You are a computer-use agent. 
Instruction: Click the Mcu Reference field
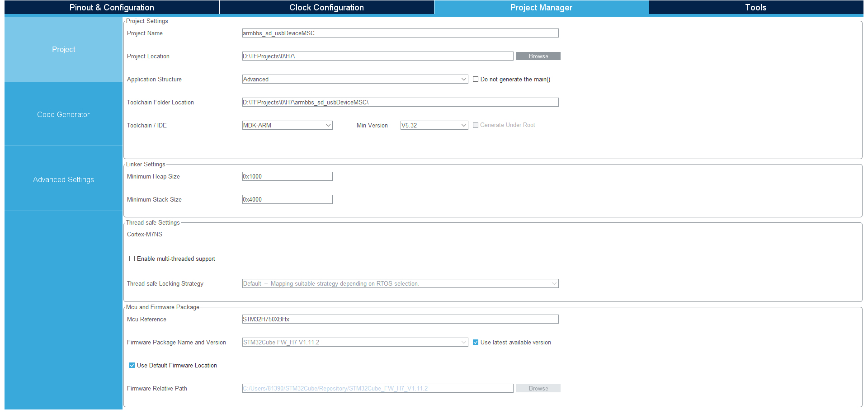coord(400,319)
